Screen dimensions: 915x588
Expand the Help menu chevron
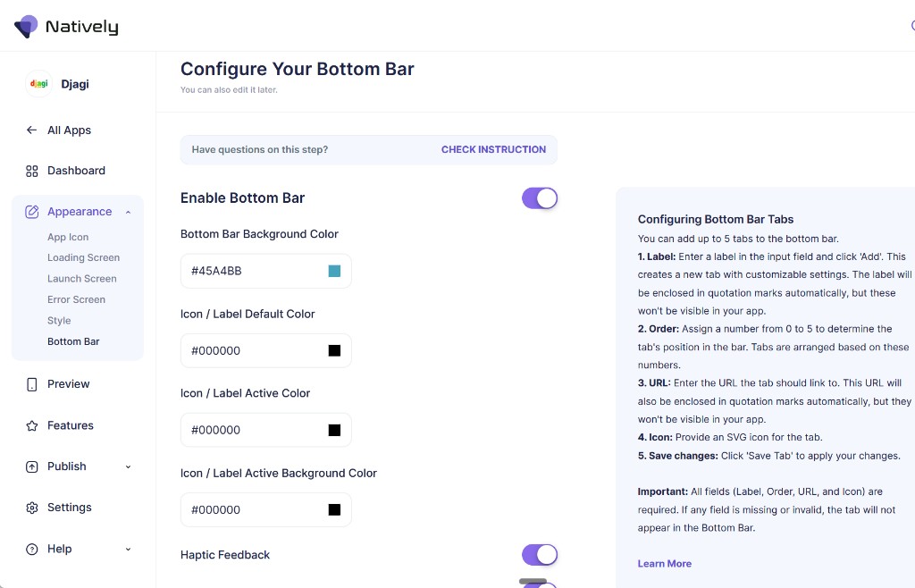128,549
